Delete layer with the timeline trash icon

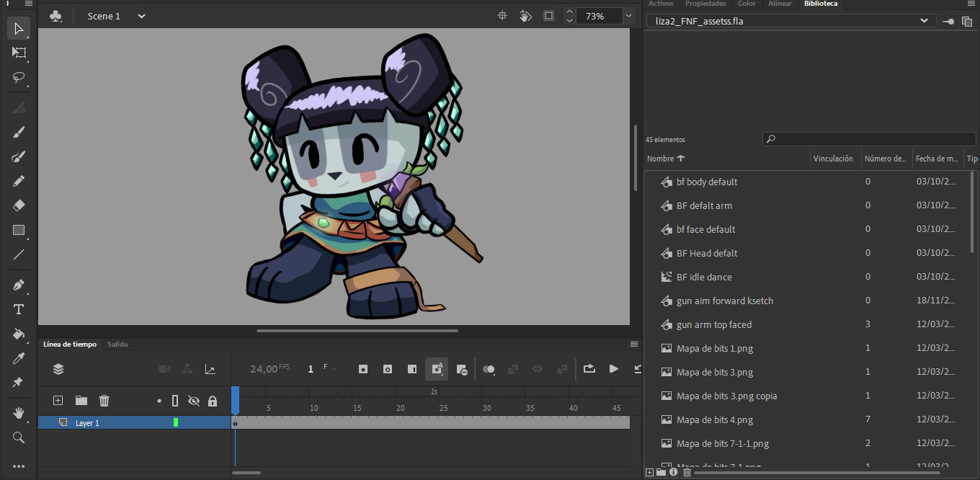104,401
